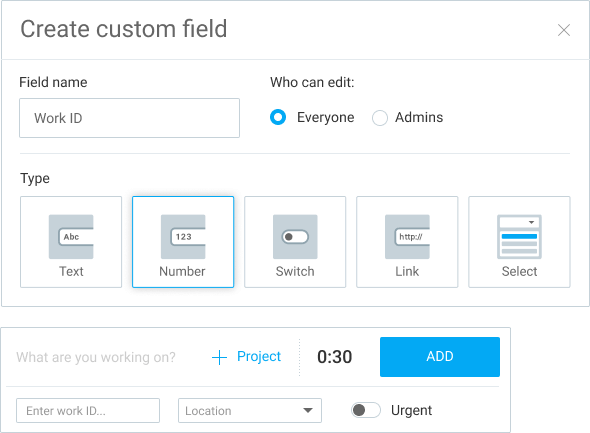Open the Location dropdown
The width and height of the screenshot is (590, 433).
[x=250, y=410]
